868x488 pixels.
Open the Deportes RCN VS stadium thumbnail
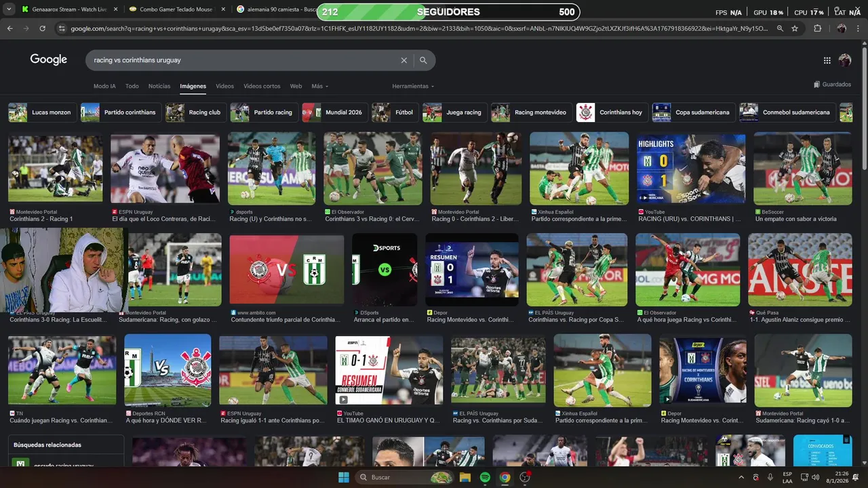pos(167,370)
